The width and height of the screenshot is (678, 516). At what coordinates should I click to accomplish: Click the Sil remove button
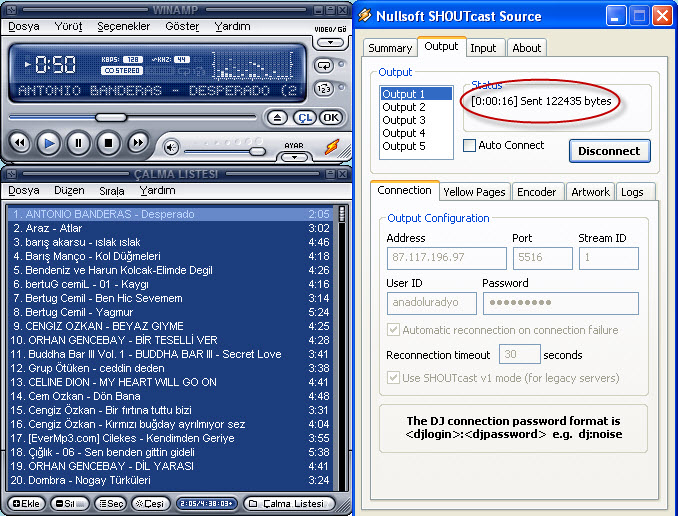pyautogui.click(x=69, y=503)
